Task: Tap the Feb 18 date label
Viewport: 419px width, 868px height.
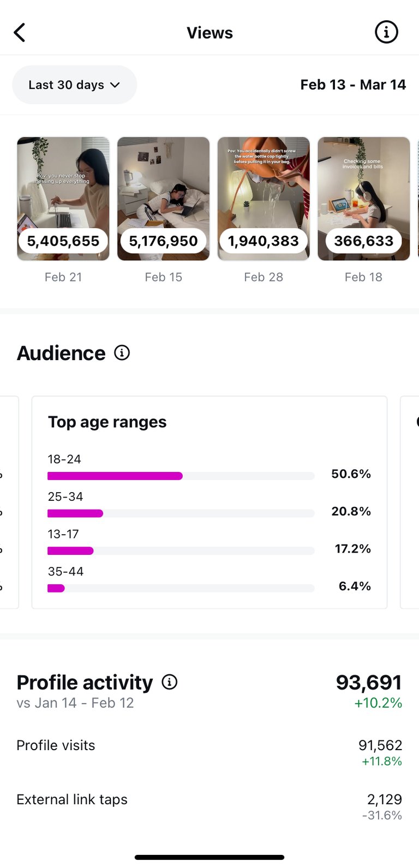Action: point(364,277)
